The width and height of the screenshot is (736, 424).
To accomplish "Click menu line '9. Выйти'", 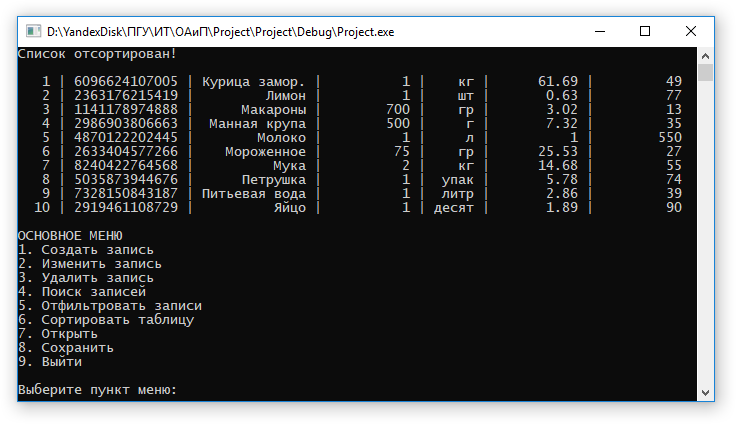I will pyautogui.click(x=50, y=362).
